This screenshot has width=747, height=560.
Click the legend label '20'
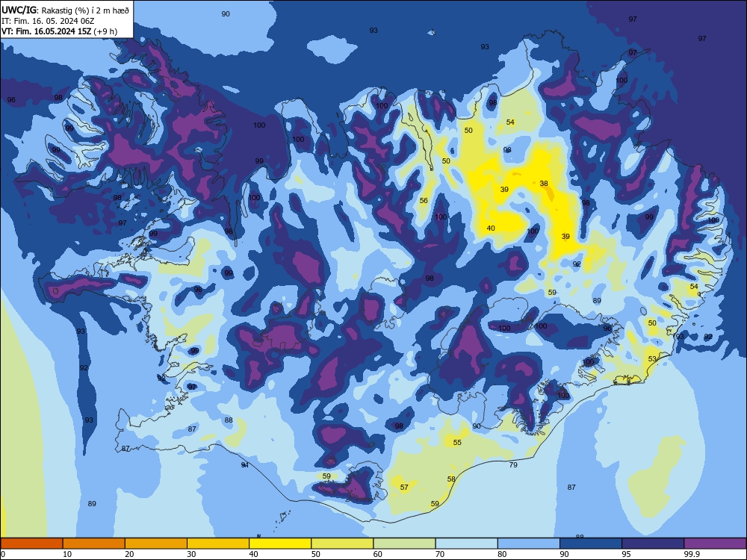coord(129,554)
